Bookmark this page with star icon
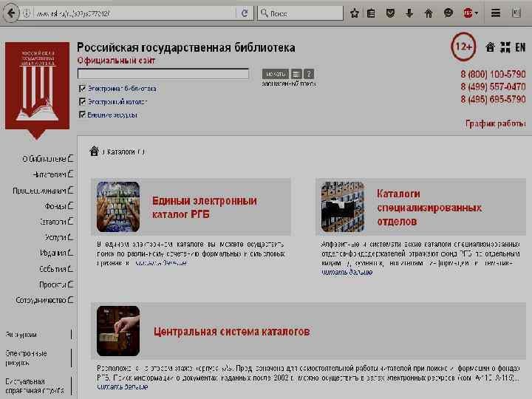The height and width of the screenshot is (399, 532). [x=355, y=13]
